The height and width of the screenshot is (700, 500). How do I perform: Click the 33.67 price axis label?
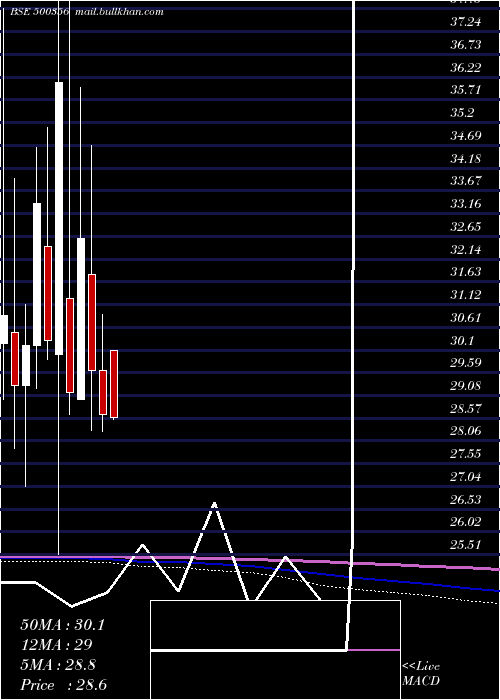point(466,181)
